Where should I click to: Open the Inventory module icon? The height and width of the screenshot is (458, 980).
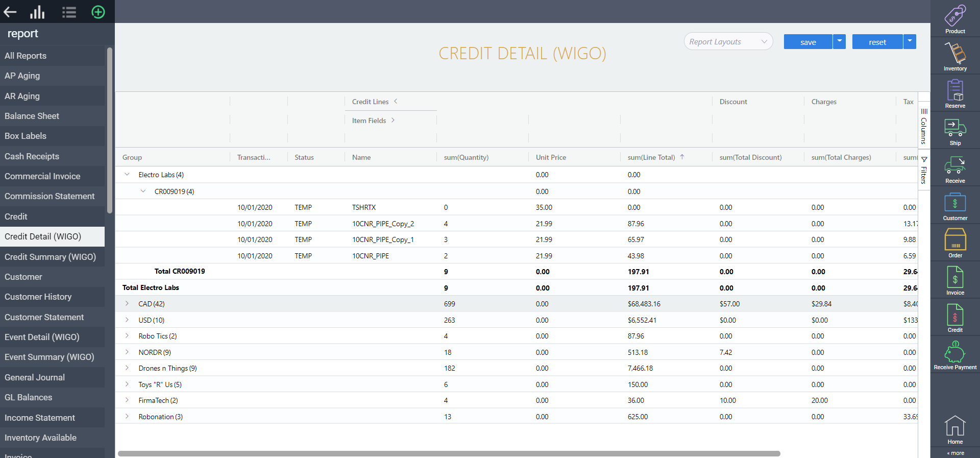point(955,56)
